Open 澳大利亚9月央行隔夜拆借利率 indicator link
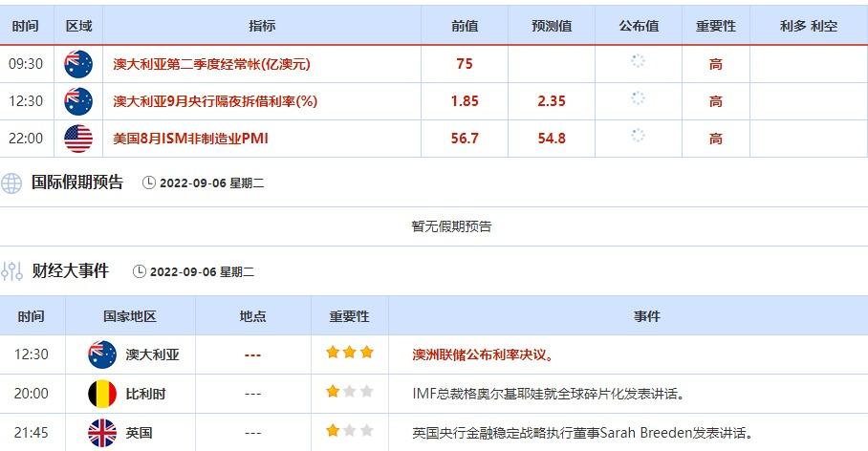Image resolution: width=868 pixels, height=451 pixels. click(214, 101)
